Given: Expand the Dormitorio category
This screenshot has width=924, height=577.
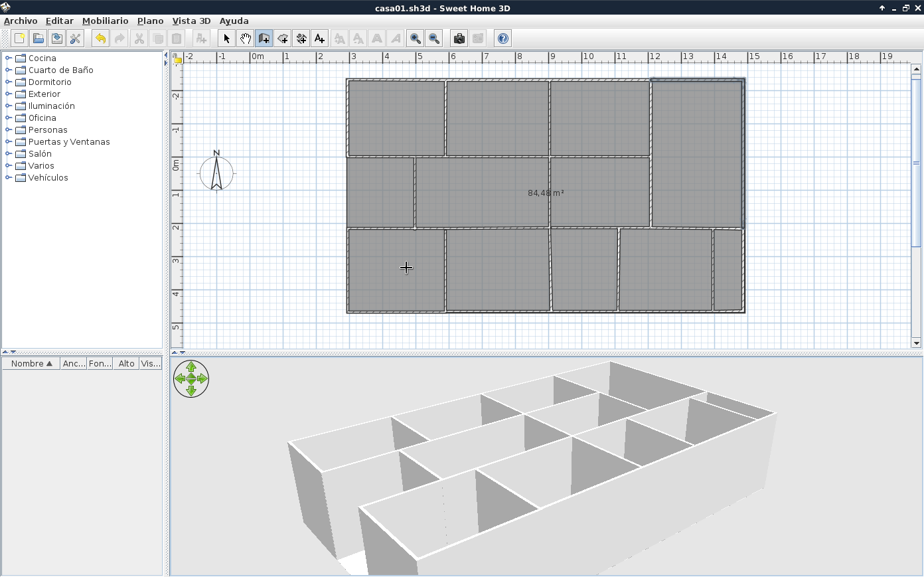Looking at the screenshot, I should (x=8, y=82).
